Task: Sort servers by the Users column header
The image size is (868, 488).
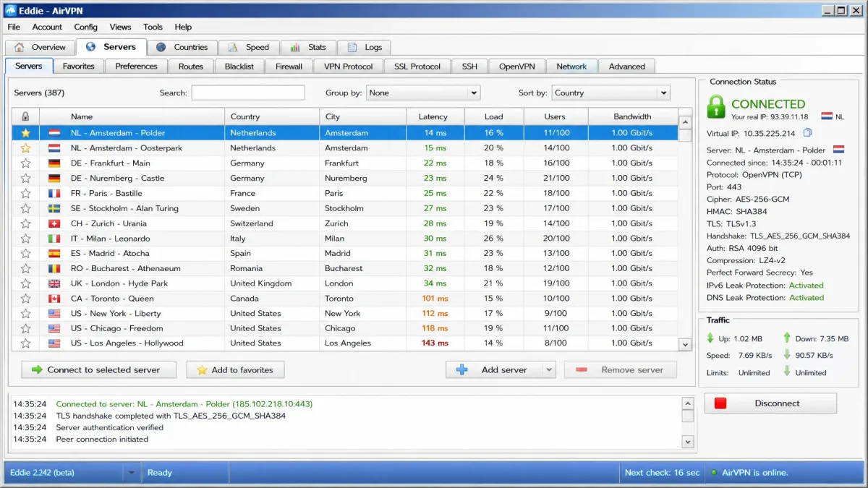Action: click(x=556, y=116)
